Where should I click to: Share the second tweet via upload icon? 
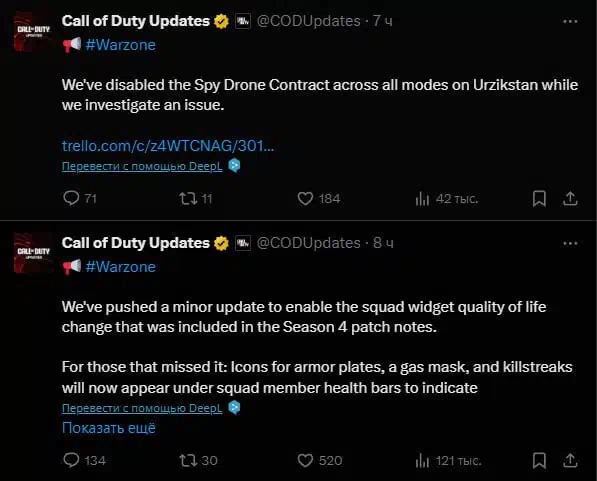(570, 460)
